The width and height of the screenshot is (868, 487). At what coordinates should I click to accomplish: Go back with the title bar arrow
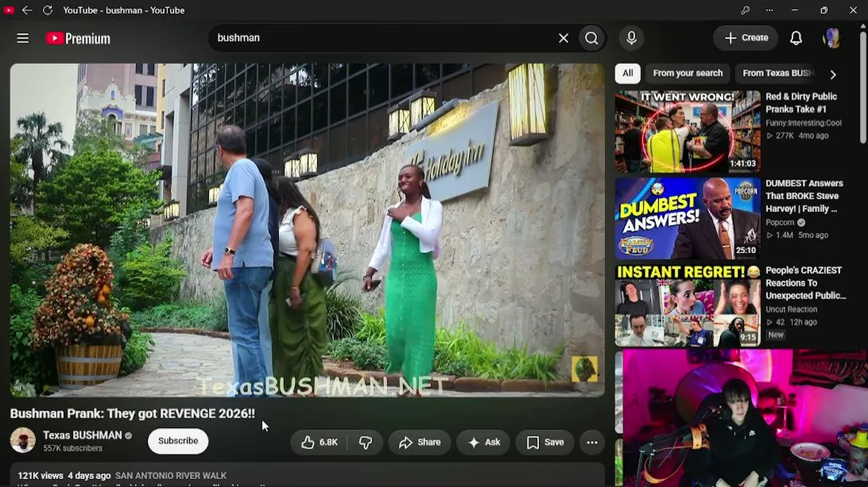[x=27, y=10]
